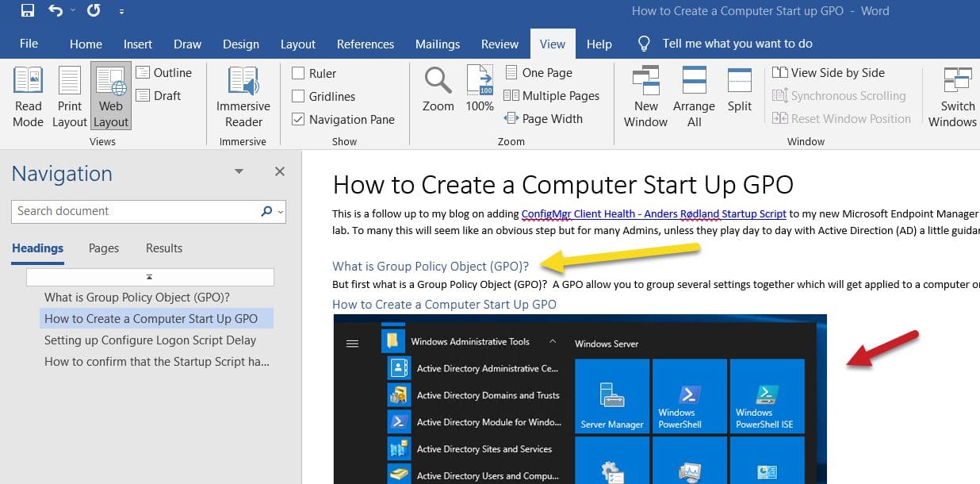
Task: Switch to the Layout ribbon tab
Action: 297,44
